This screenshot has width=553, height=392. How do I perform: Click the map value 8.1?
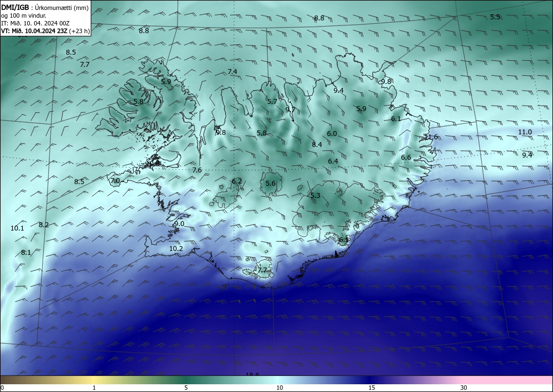[26, 253]
